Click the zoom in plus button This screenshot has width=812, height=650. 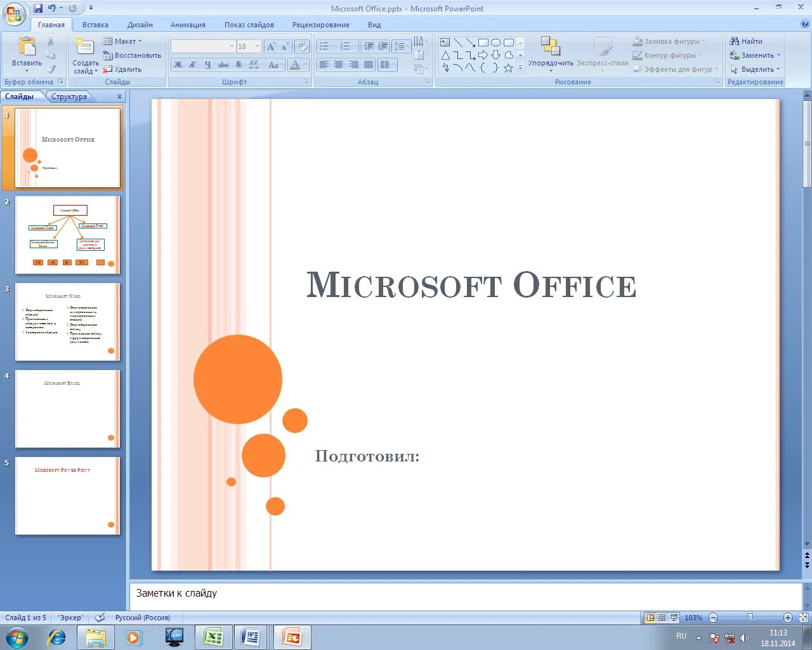(788, 618)
